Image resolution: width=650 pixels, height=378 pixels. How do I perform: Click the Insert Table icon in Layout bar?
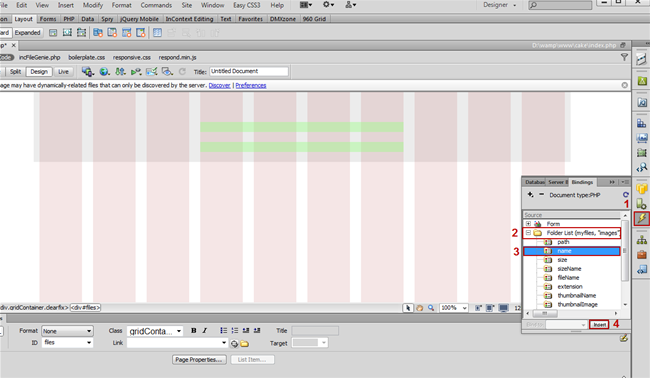(157, 33)
